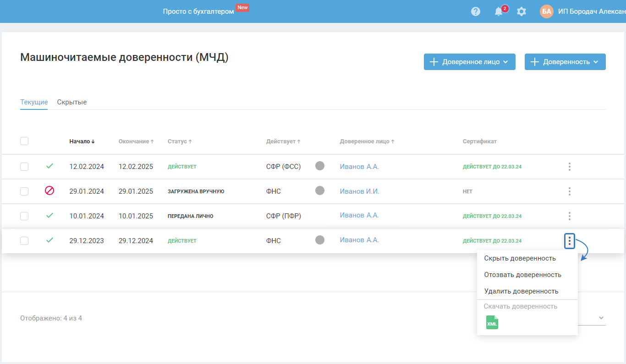Open three-dot menu for 29.01.2024 row
The width and height of the screenshot is (626, 364).
[x=569, y=191]
